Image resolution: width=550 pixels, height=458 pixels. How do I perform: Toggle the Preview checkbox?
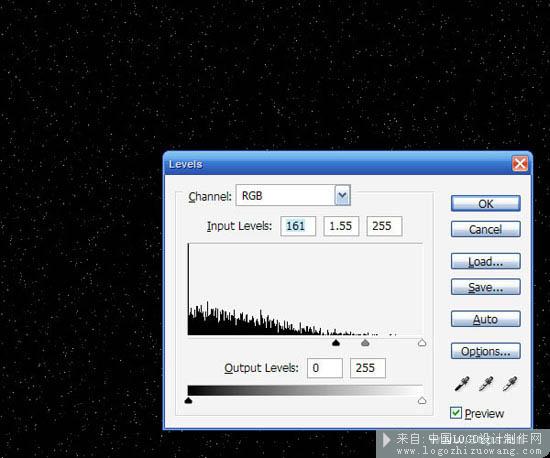pyautogui.click(x=456, y=413)
